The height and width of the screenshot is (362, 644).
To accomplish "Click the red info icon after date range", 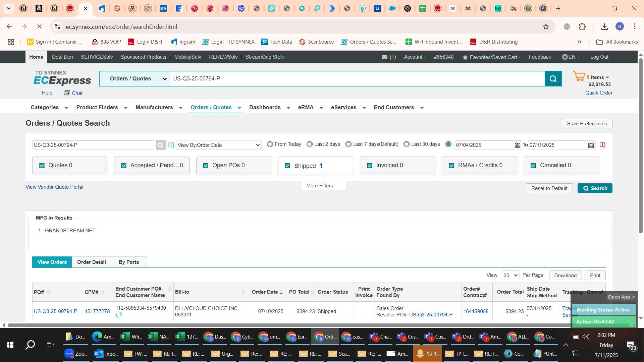I will [602, 145].
